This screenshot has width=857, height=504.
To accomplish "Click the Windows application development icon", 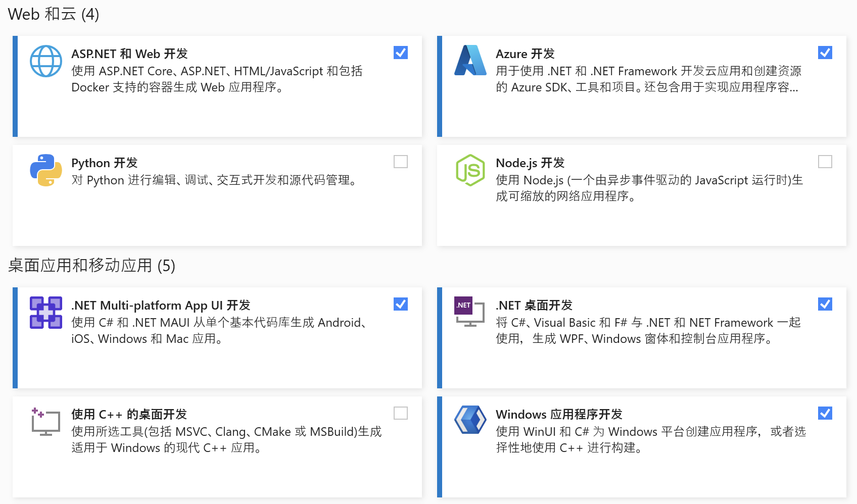I will point(470,420).
